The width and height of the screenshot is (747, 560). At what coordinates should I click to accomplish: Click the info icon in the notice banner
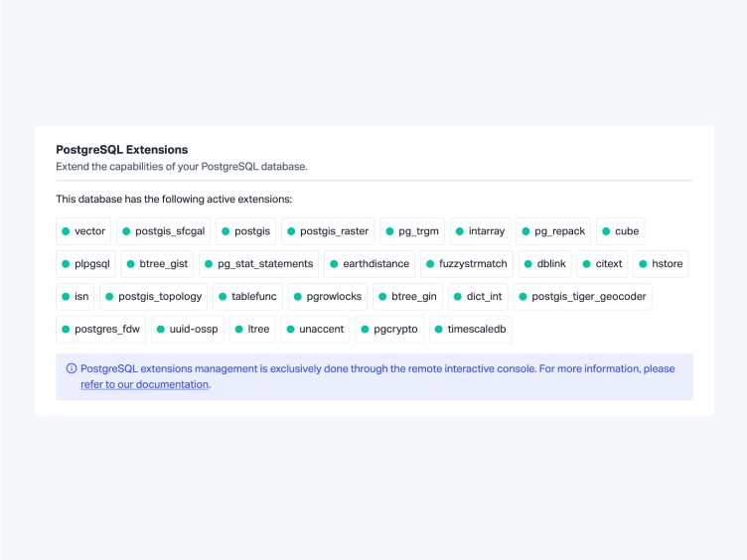[x=72, y=368]
